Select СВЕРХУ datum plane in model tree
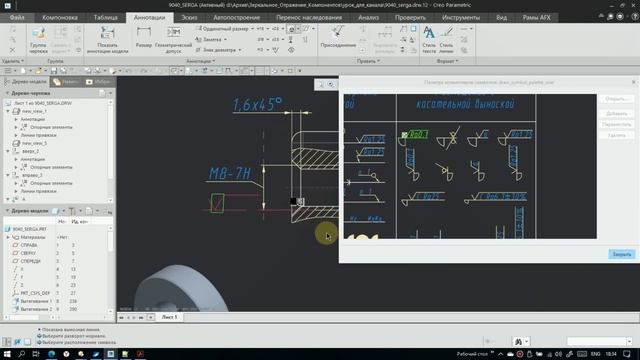The height and width of the screenshot is (360, 640). pyautogui.click(x=28, y=253)
